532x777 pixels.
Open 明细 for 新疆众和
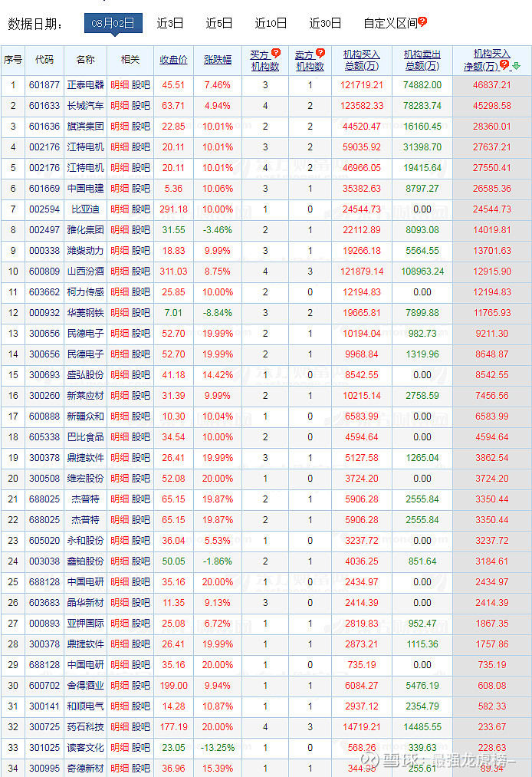120,416
